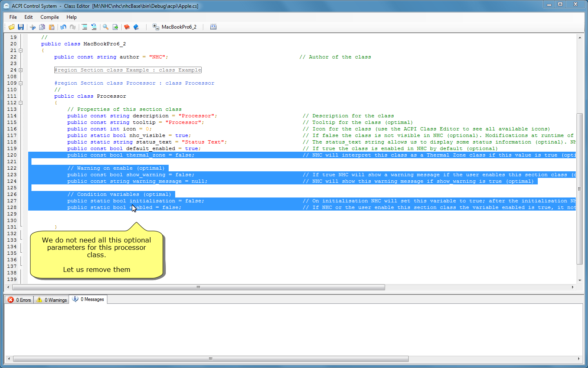588x368 pixels.
Task: Open the Edit menu
Action: tap(29, 17)
